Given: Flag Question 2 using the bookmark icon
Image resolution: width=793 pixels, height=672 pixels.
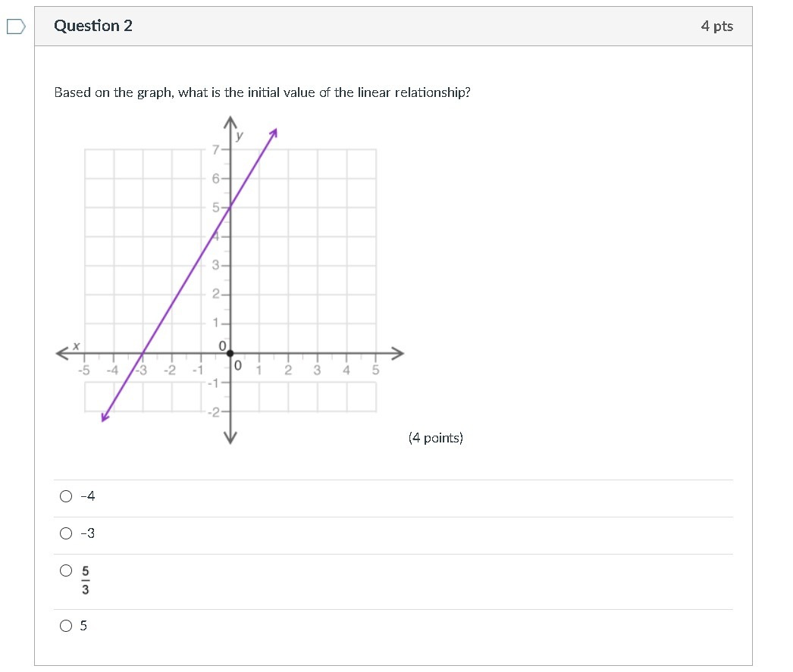Looking at the screenshot, I should pyautogui.click(x=16, y=27).
